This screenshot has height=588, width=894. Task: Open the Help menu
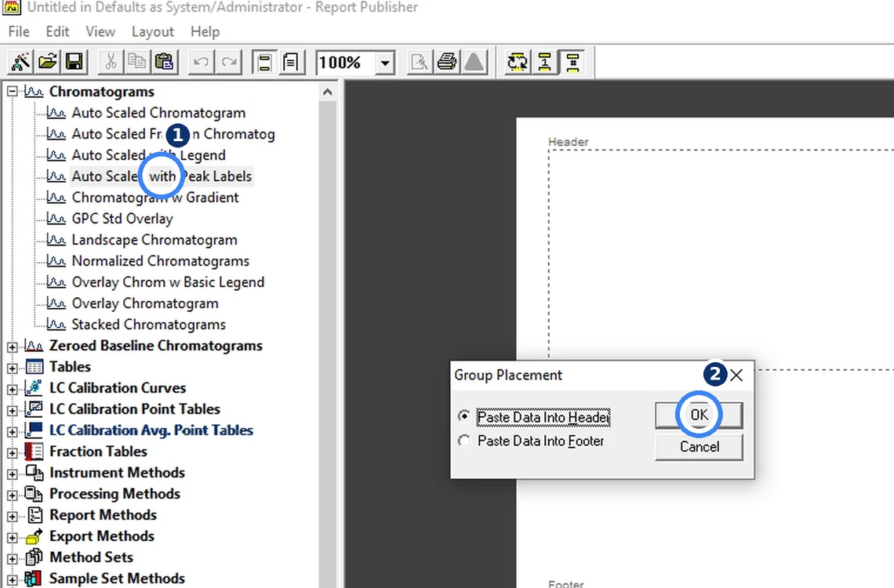click(x=205, y=31)
